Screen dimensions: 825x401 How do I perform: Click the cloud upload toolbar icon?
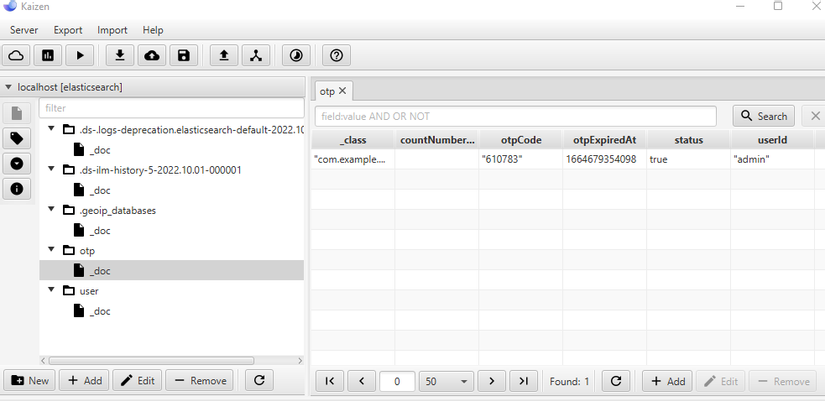pos(152,55)
